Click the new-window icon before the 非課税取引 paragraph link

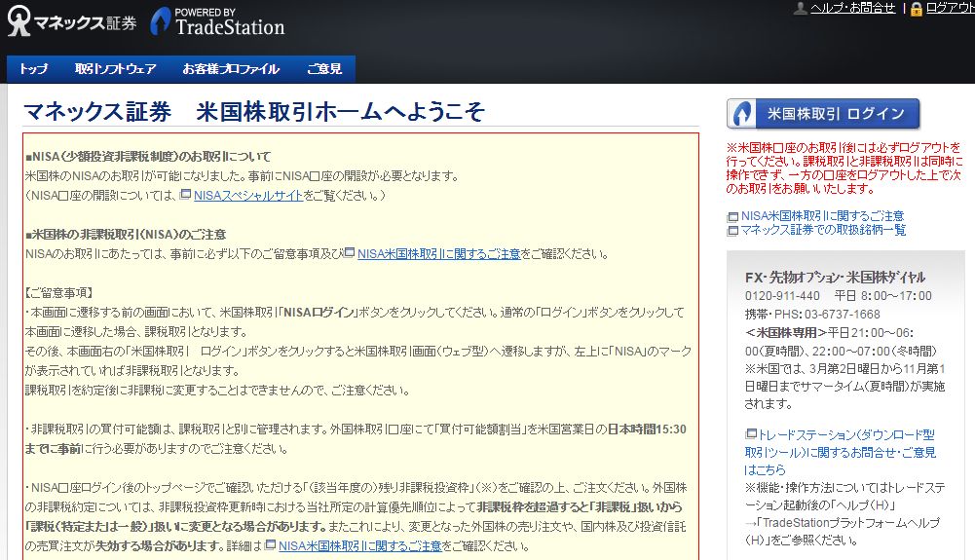click(350, 253)
